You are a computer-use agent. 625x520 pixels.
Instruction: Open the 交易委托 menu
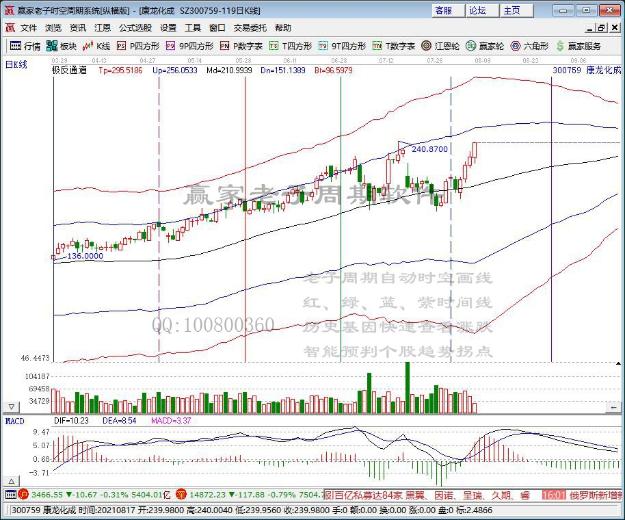[250, 28]
